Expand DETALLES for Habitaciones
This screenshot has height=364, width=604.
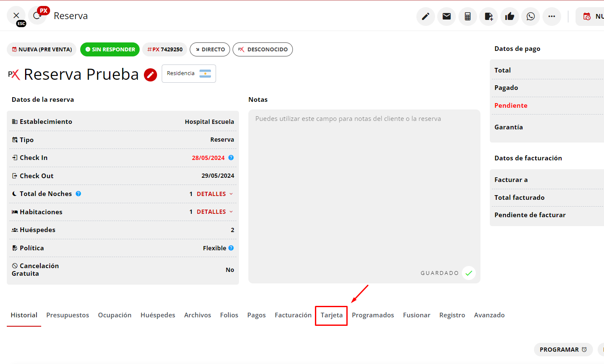(x=215, y=212)
